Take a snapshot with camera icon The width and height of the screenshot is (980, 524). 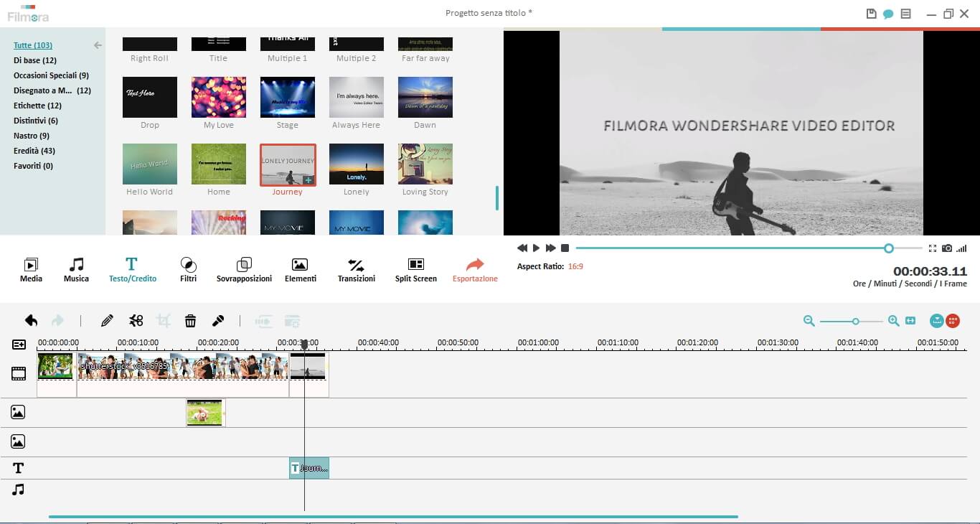click(x=947, y=248)
